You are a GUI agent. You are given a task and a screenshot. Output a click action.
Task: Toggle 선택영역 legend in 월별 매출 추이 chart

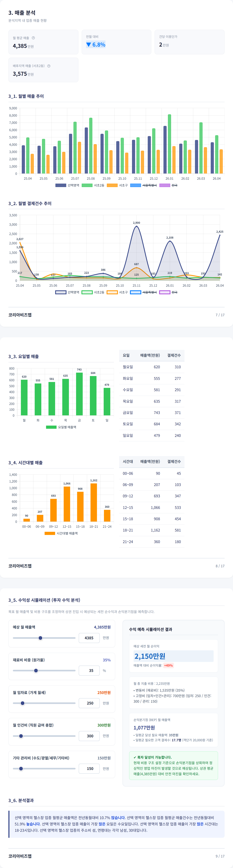pos(67,185)
